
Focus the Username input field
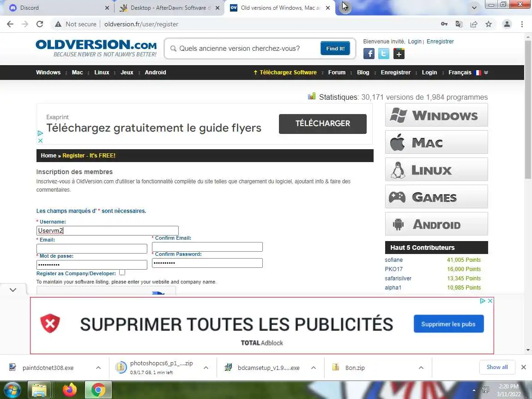[107, 231]
